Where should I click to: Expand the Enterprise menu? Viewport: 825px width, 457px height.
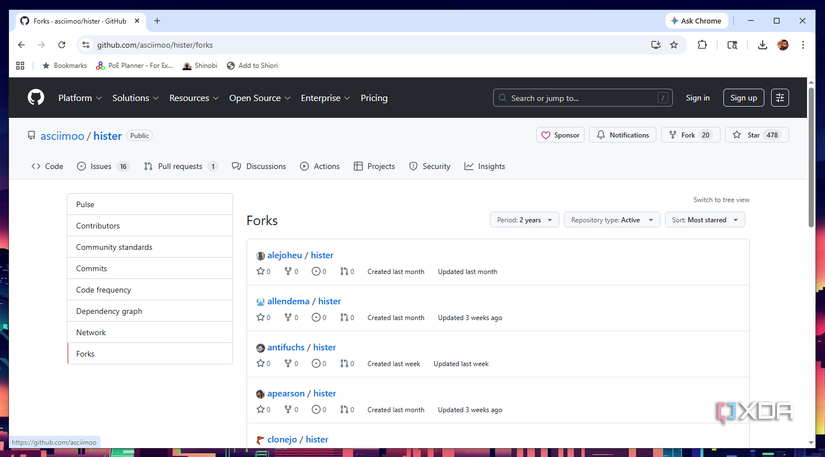(x=325, y=98)
